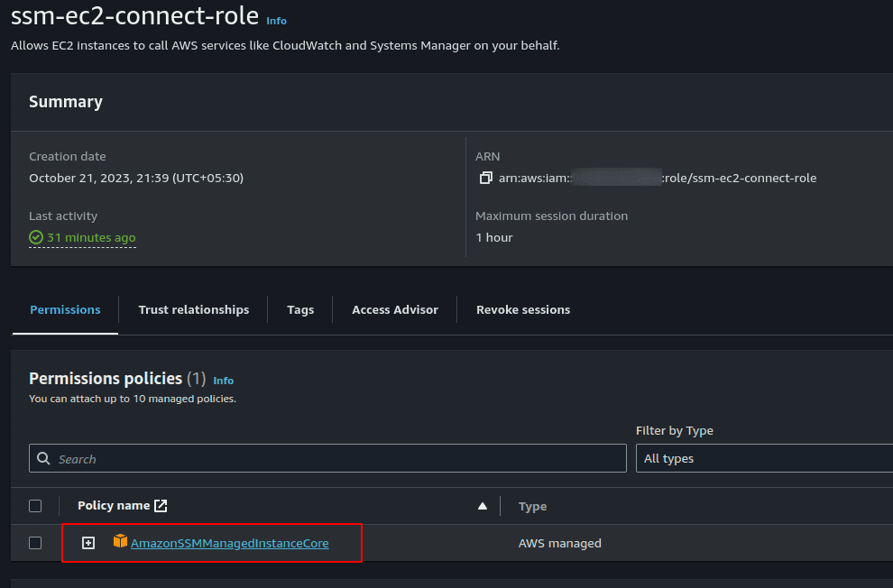Switch to the Trust relationships tab
Viewport: 893px width, 588px height.
193,309
